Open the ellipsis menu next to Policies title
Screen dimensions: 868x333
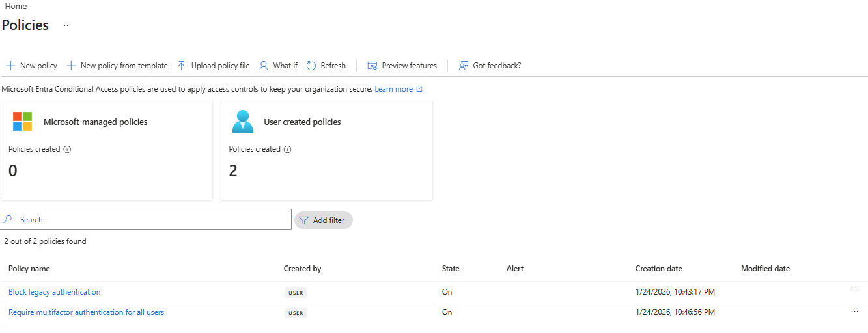pos(67,25)
